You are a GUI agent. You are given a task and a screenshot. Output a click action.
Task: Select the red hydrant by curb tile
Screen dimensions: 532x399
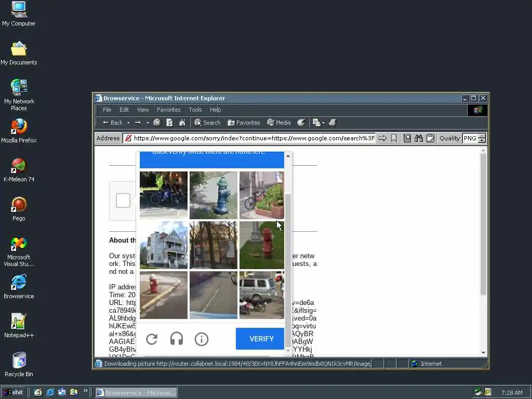164,295
